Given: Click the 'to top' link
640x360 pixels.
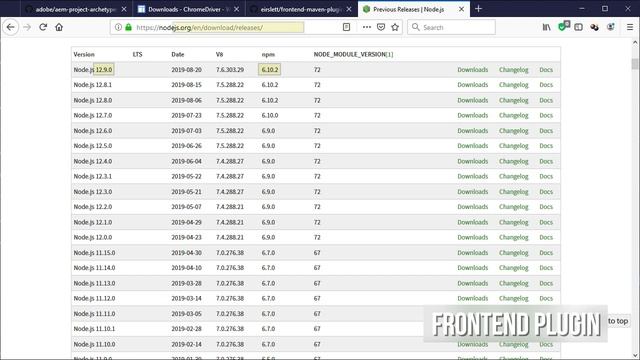Looking at the screenshot, I should click(x=618, y=321).
